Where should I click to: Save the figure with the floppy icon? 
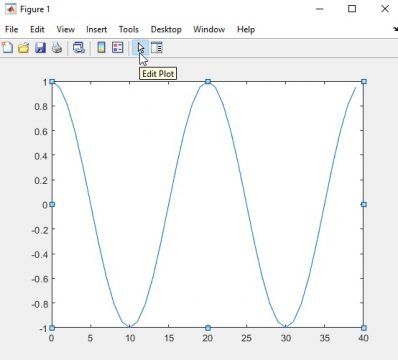tap(40, 48)
